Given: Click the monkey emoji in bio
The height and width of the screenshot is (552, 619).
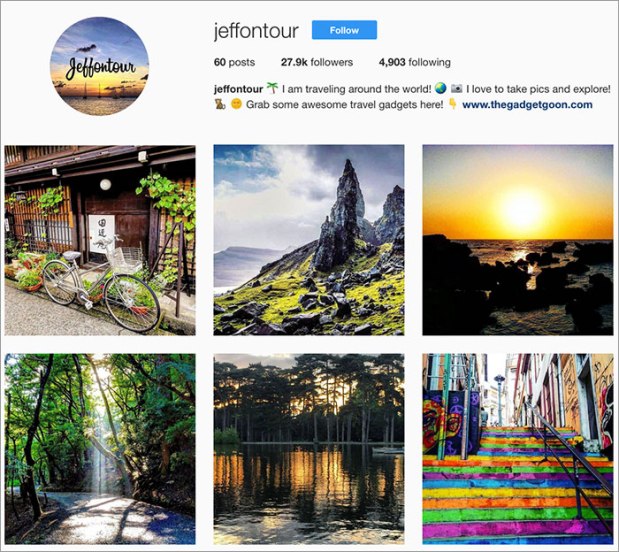Looking at the screenshot, I should coord(220,104).
